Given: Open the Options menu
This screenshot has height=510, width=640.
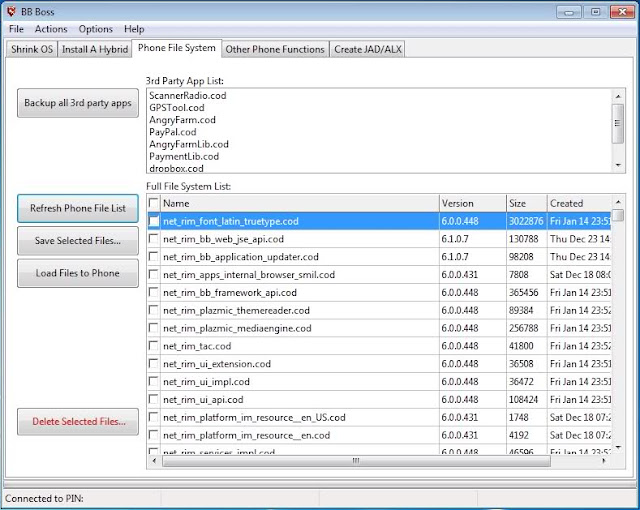Looking at the screenshot, I should [96, 29].
